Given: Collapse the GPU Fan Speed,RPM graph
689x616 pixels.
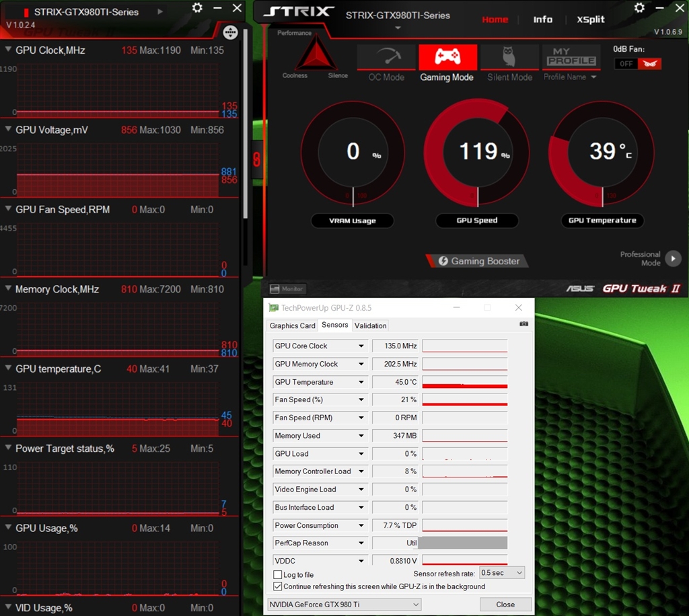Looking at the screenshot, I should [x=8, y=209].
